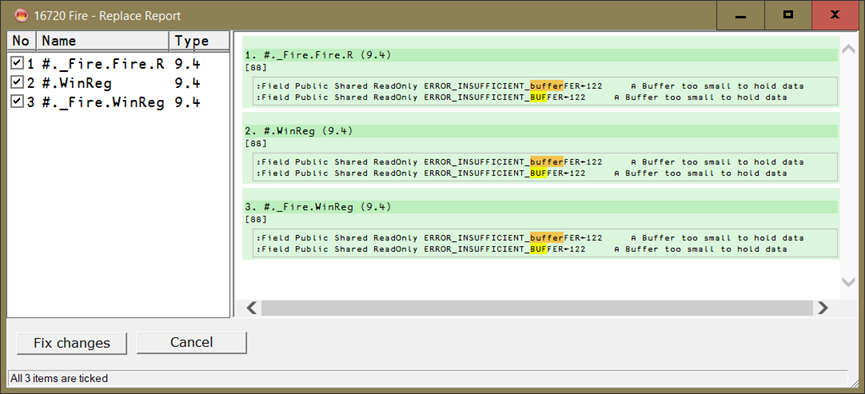
Task: Click the [88] line marker under section 3
Action: click(x=255, y=220)
